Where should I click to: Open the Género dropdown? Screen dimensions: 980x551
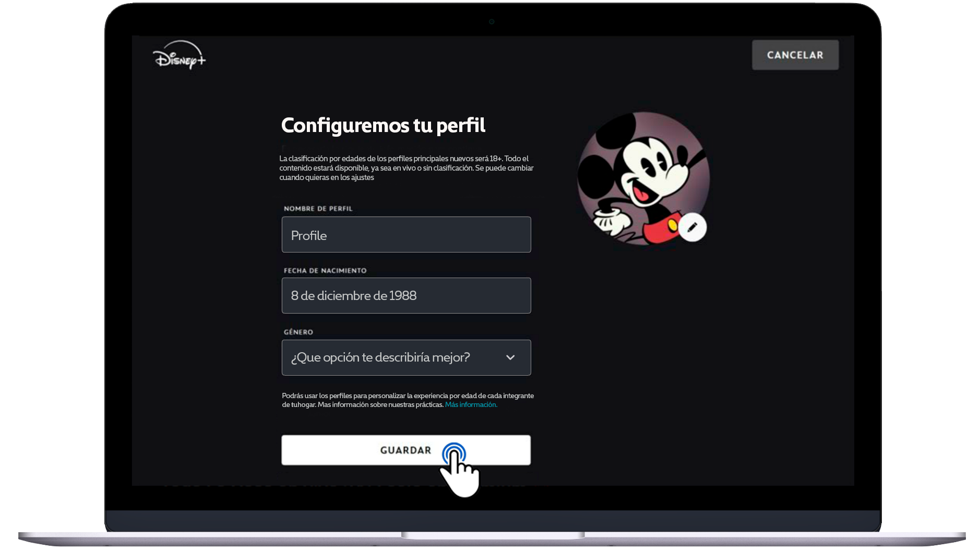(x=406, y=357)
